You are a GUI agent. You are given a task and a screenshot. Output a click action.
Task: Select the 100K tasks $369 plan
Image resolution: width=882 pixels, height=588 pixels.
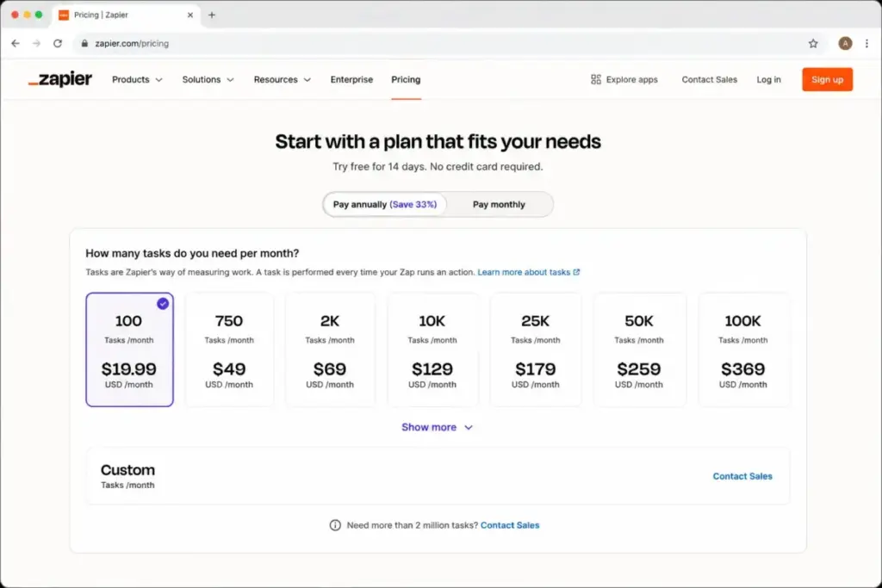pos(743,350)
